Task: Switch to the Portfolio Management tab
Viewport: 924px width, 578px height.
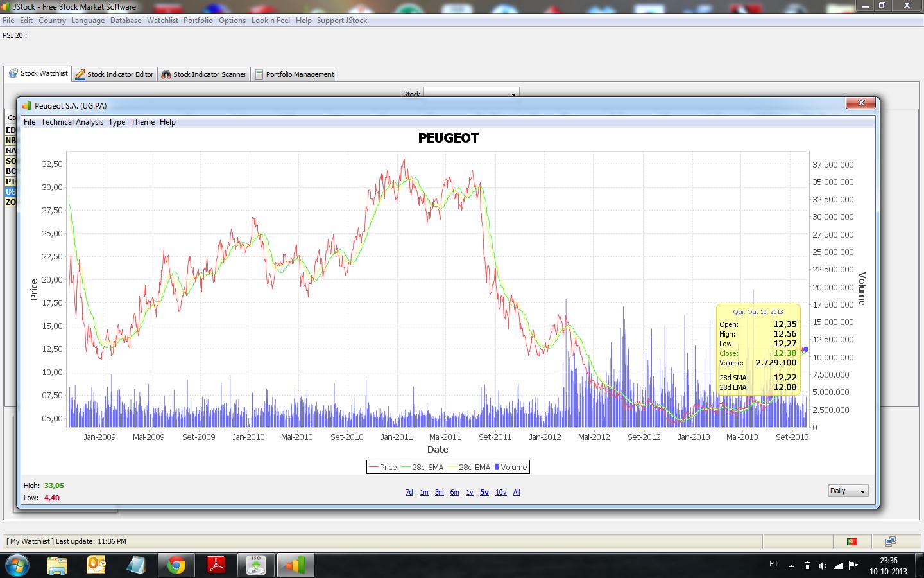Action: click(x=294, y=74)
